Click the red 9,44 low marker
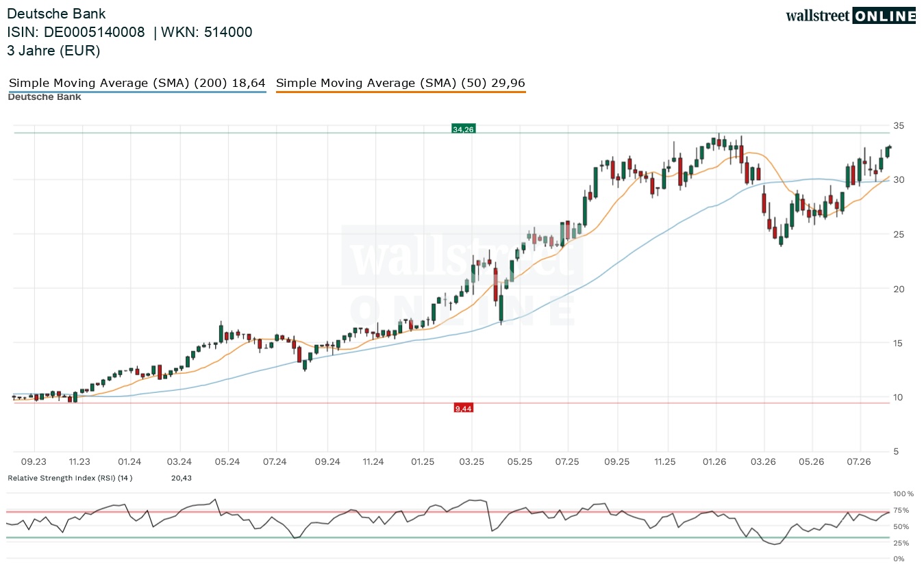Screen dimensions: 924x577 pos(464,408)
